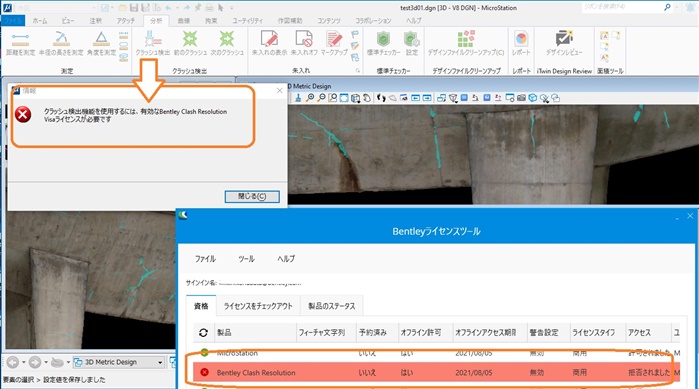Screen dimensions: 699x389
Task: Close the information dialog with X
Action: pos(280,90)
